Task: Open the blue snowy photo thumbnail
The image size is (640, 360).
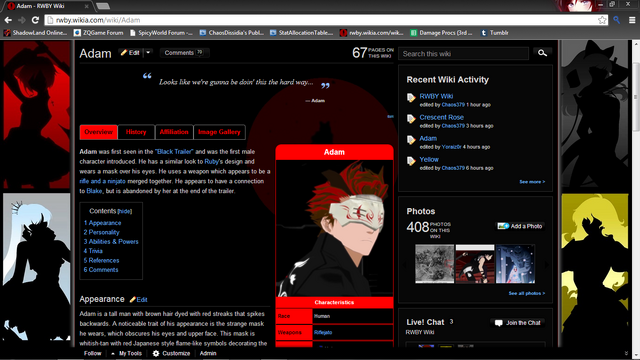Action: [515, 264]
